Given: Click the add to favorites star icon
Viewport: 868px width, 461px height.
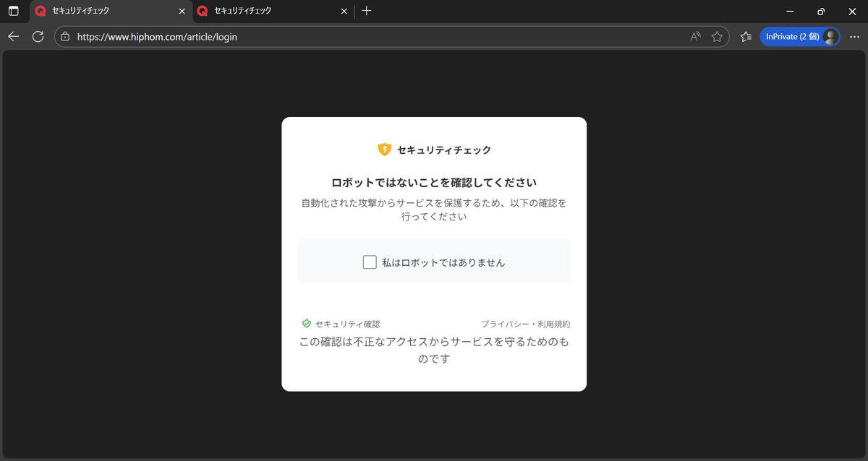Looking at the screenshot, I should (717, 36).
